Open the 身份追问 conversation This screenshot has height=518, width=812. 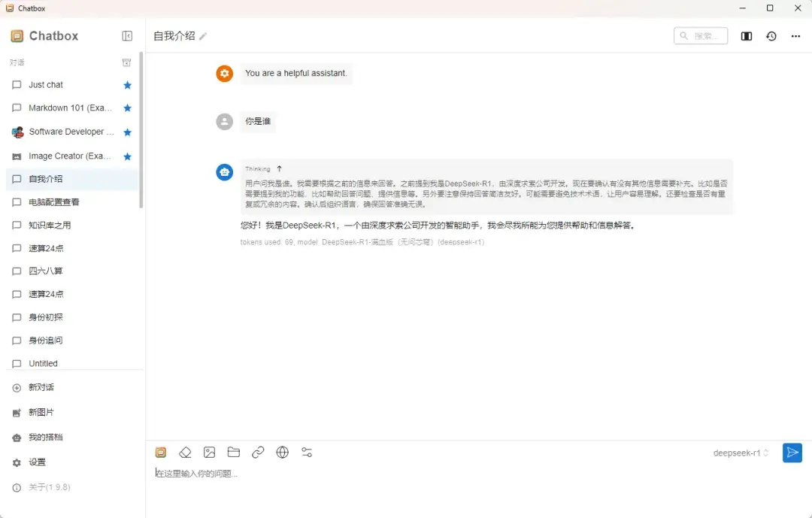pyautogui.click(x=72, y=341)
